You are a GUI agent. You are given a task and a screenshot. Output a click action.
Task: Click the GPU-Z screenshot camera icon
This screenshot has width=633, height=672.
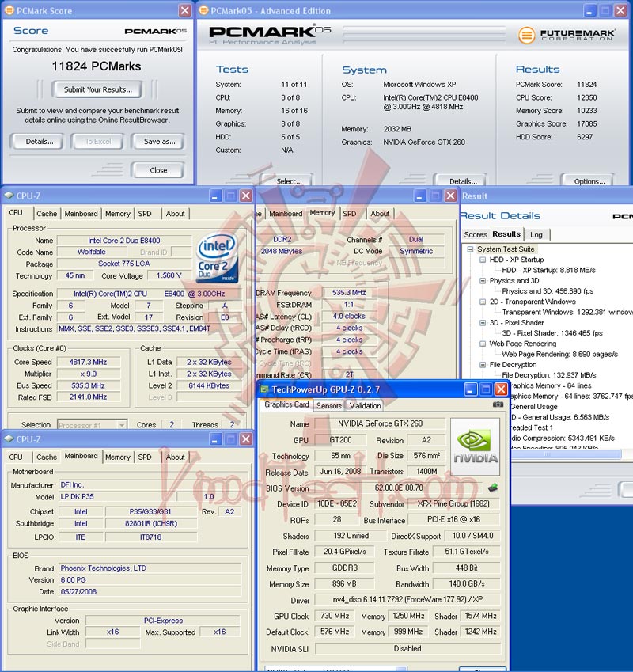498,404
